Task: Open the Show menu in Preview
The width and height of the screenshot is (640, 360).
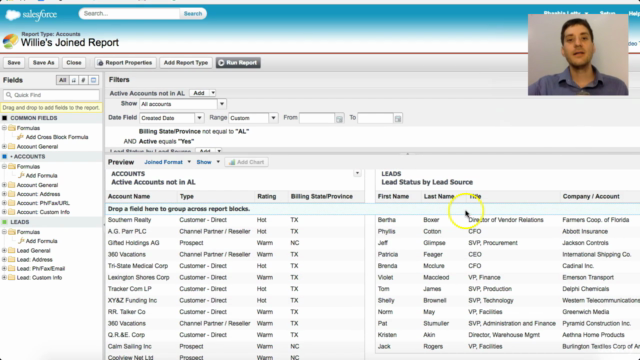Action: coord(208,162)
